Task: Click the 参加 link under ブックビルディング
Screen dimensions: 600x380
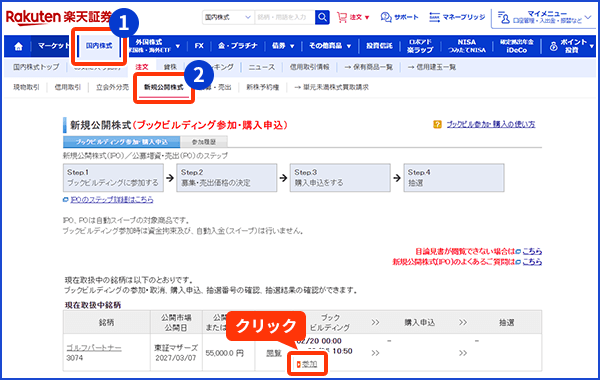Action: click(309, 364)
